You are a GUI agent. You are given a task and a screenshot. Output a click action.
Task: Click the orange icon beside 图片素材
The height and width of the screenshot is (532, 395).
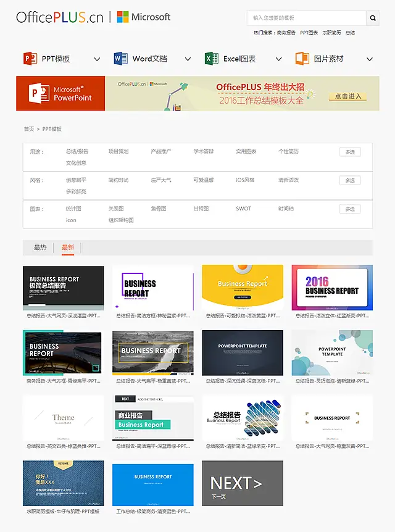302,59
